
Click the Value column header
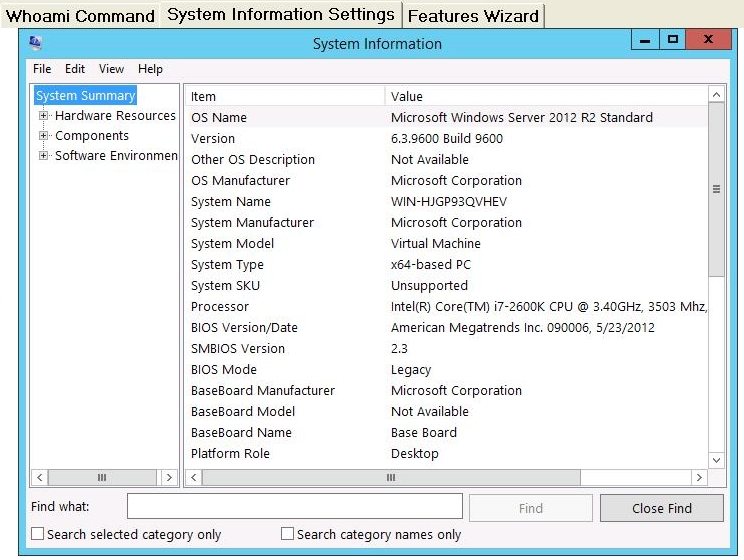coord(546,96)
